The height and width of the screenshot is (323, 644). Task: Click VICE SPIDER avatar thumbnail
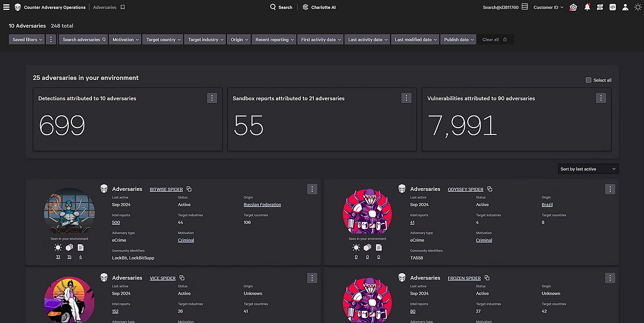coord(69,300)
